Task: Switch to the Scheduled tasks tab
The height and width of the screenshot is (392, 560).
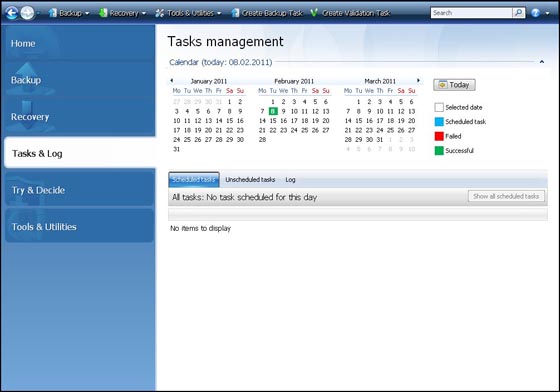Action: click(x=194, y=180)
